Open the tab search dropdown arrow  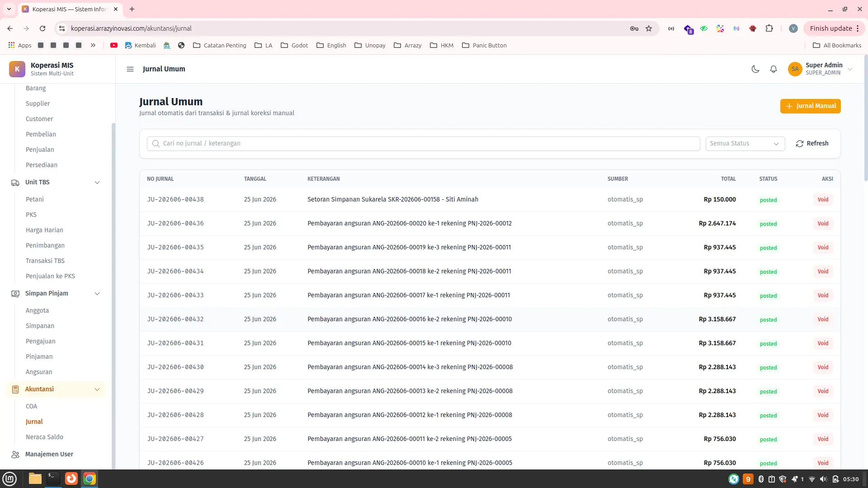pos(9,9)
